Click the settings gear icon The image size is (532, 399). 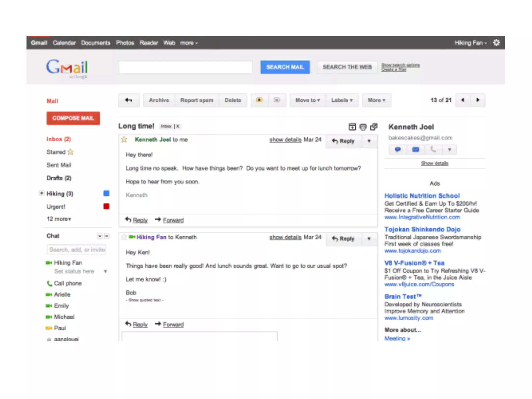pos(496,43)
